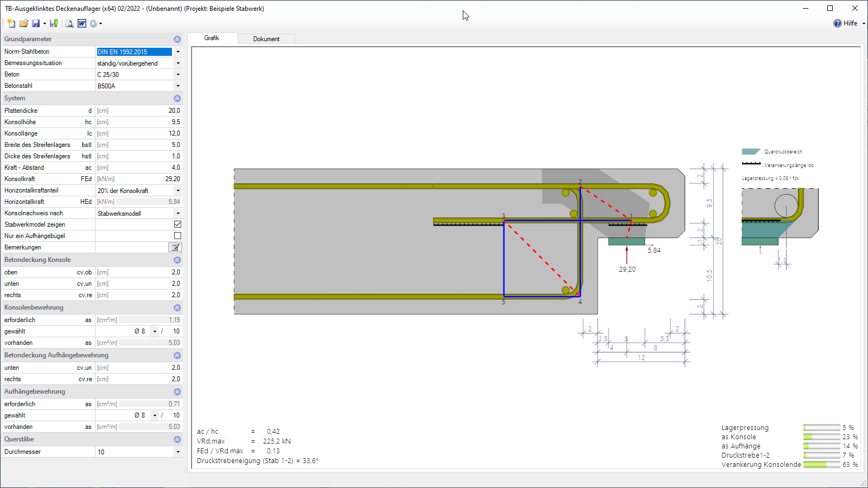Image resolution: width=868 pixels, height=488 pixels.
Task: Click the horizontal force 5,84 label
Action: (x=654, y=251)
